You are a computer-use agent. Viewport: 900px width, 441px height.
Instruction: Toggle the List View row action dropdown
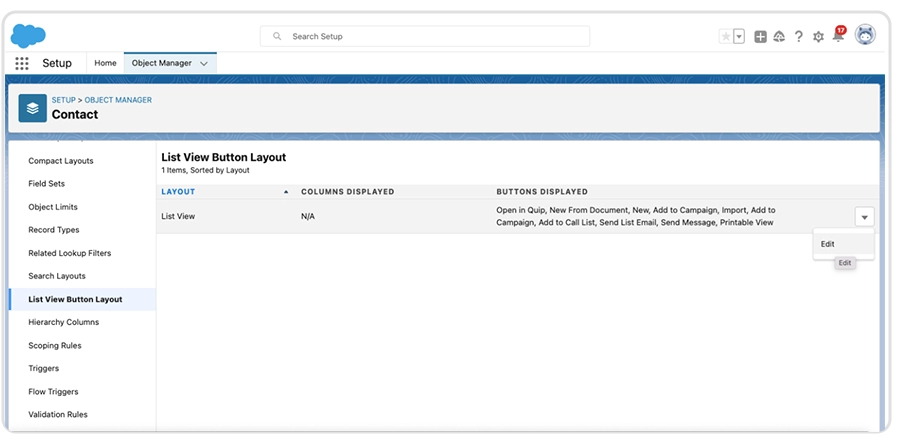864,216
